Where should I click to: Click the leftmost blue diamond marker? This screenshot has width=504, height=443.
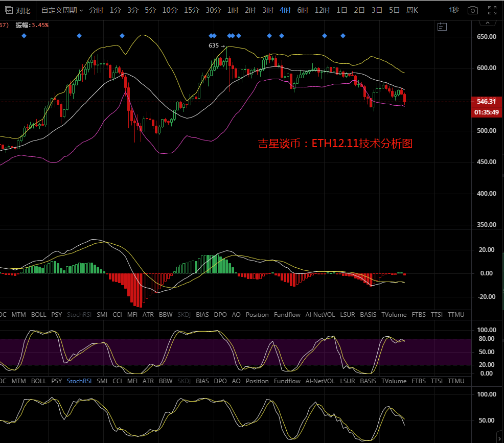(x=24, y=35)
